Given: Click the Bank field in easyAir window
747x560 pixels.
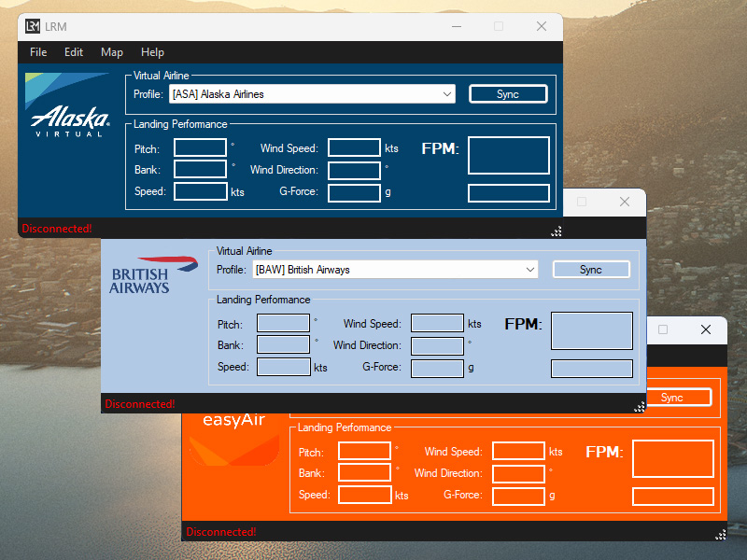Looking at the screenshot, I should tap(364, 472).
